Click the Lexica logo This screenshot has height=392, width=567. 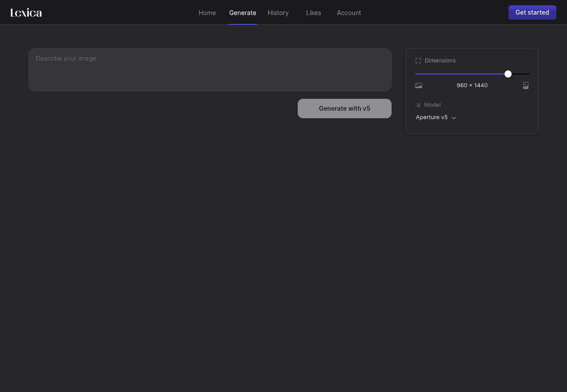26,13
